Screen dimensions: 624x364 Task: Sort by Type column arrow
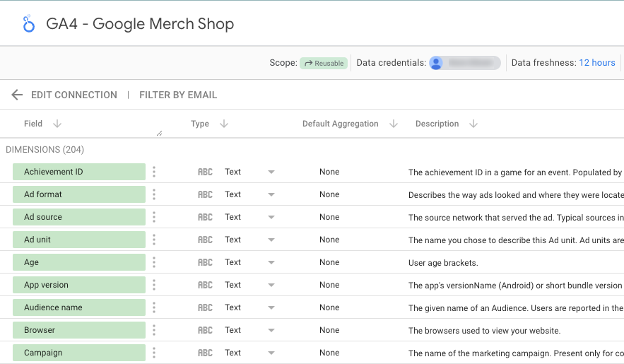point(224,124)
